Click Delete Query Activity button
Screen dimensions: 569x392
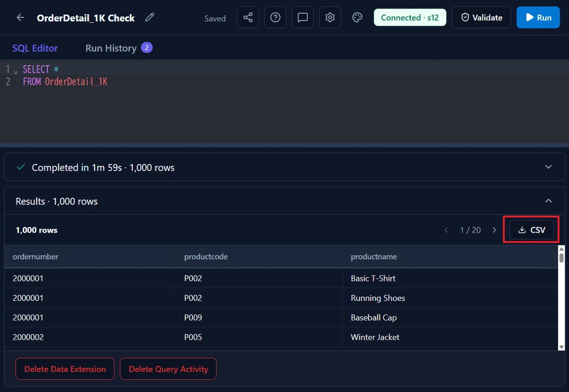(168, 369)
